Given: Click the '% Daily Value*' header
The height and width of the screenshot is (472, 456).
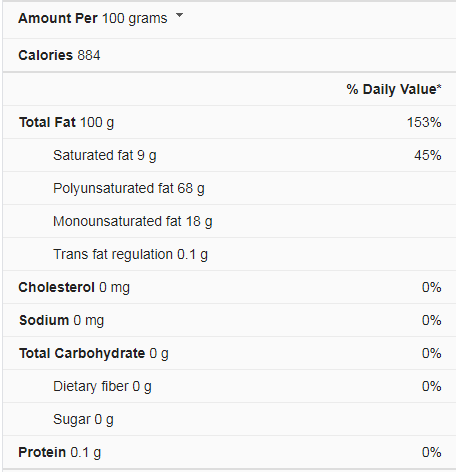Looking at the screenshot, I should [394, 89].
